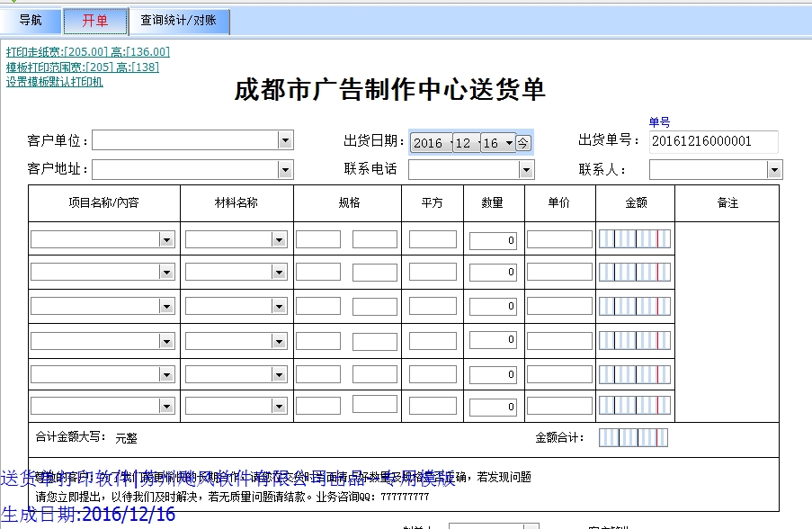
Task: Expand the 客户地址 dropdown
Action: (285, 169)
